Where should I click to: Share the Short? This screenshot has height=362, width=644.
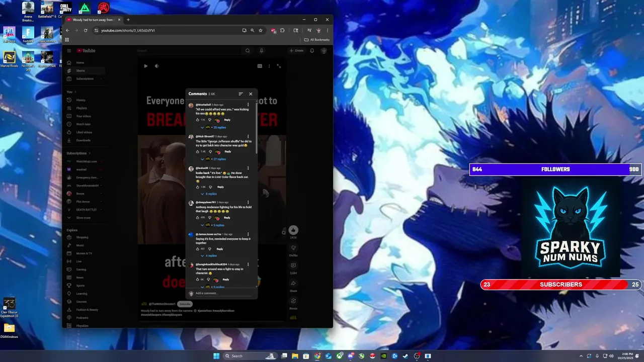coord(293,284)
